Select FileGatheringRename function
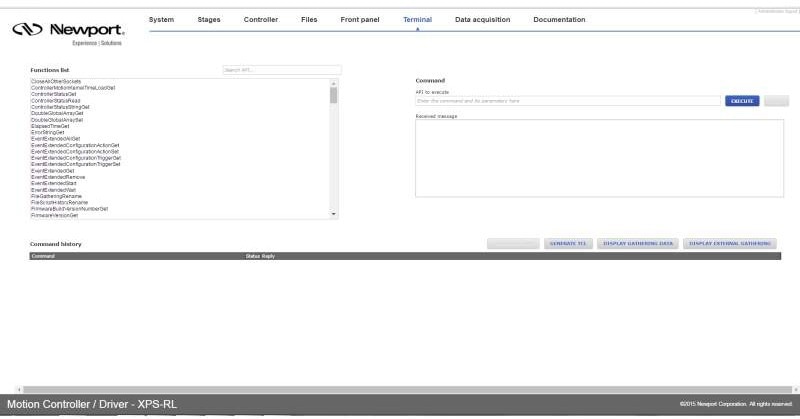This screenshot has width=800, height=419. point(56,196)
